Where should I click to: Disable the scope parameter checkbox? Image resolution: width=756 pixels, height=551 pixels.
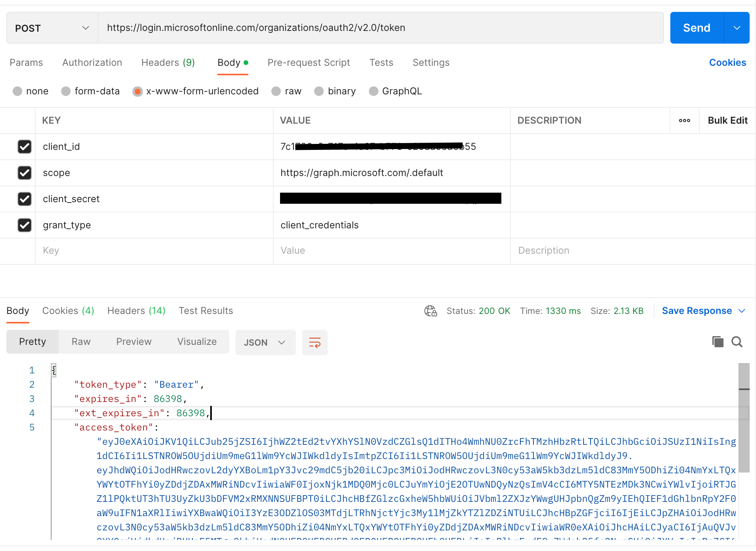point(25,173)
